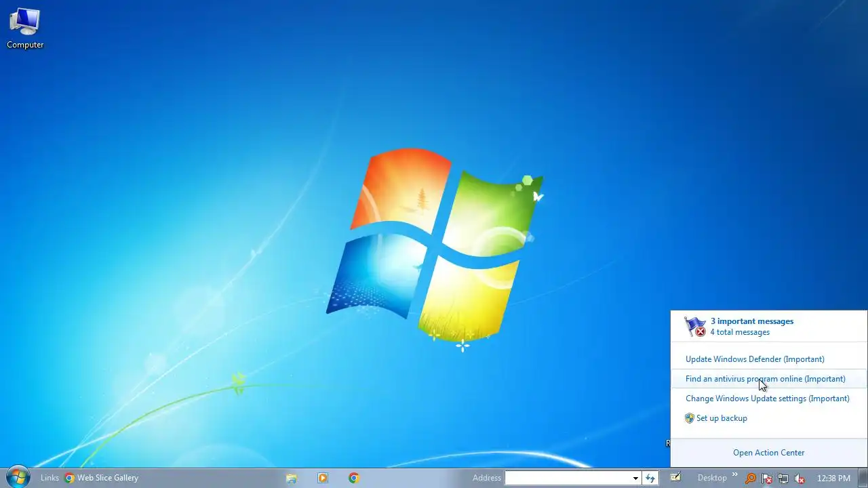Image resolution: width=868 pixels, height=488 pixels.
Task: Open the Links toolbar label
Action: [50, 478]
